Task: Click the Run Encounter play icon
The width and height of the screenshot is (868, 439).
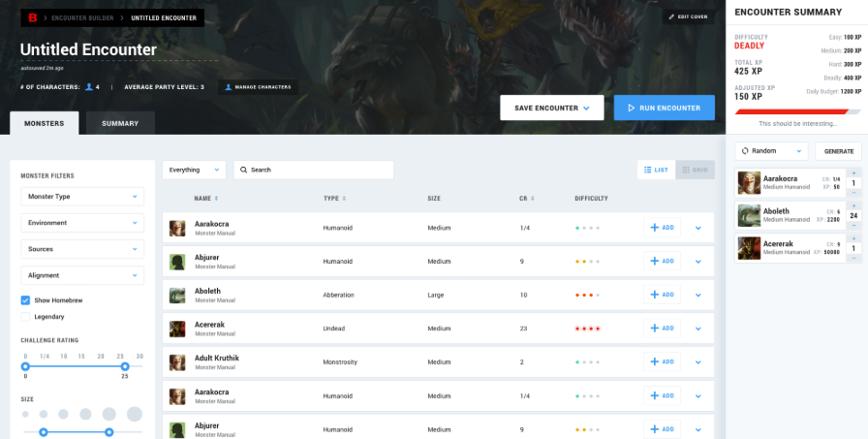Action: (631, 108)
